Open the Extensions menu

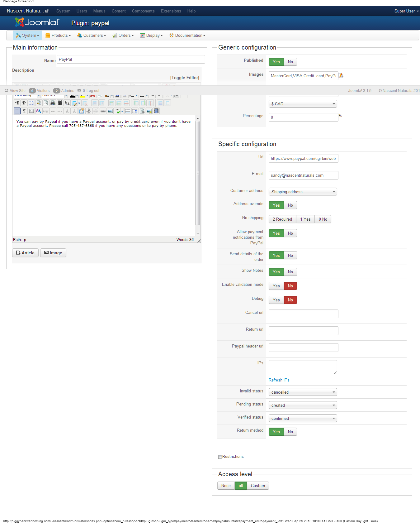pyautogui.click(x=171, y=11)
